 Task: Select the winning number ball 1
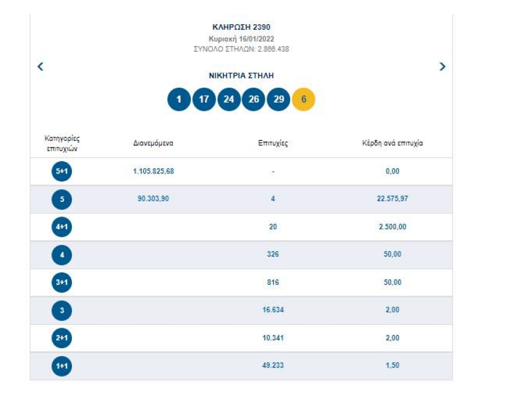click(x=178, y=99)
